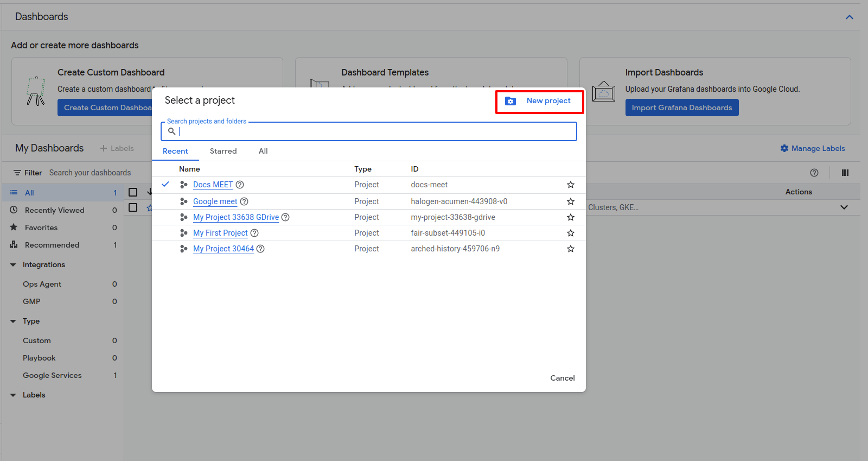
Task: Open My Project 30464 link
Action: click(224, 249)
